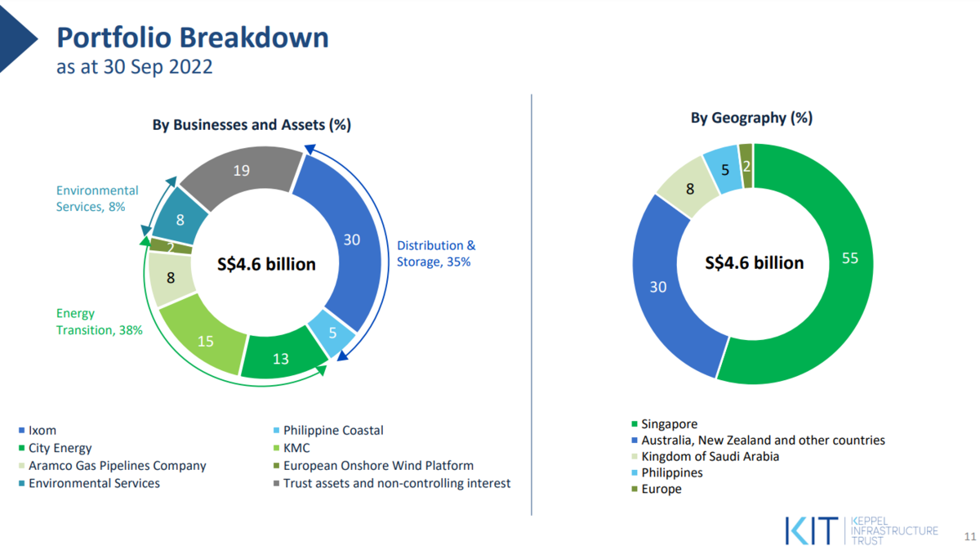Click 'Australia, New Zealand and other countries' legend
Viewport: 980px width, 546px height.
758,441
